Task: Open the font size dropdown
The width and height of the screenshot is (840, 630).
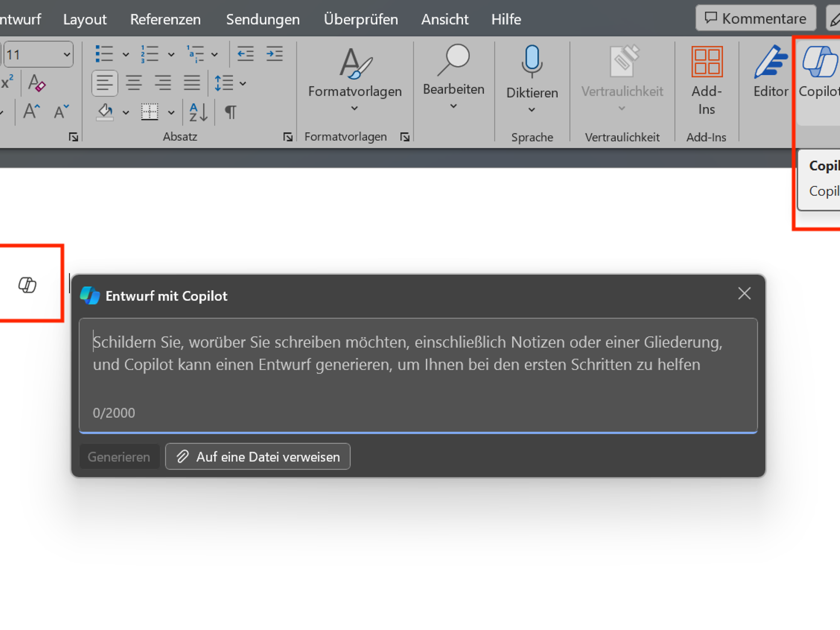Action: (66, 55)
